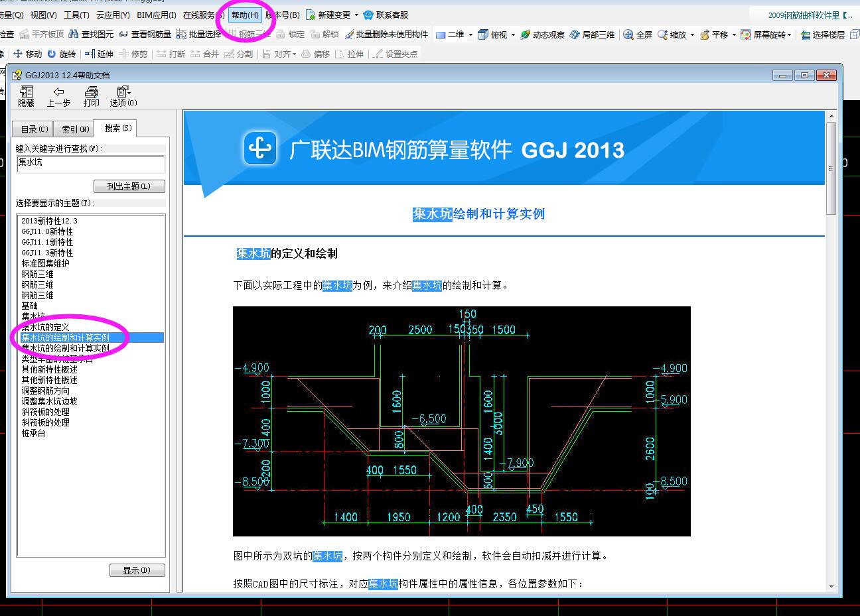Switch to the 目录(C) tab

(34, 129)
